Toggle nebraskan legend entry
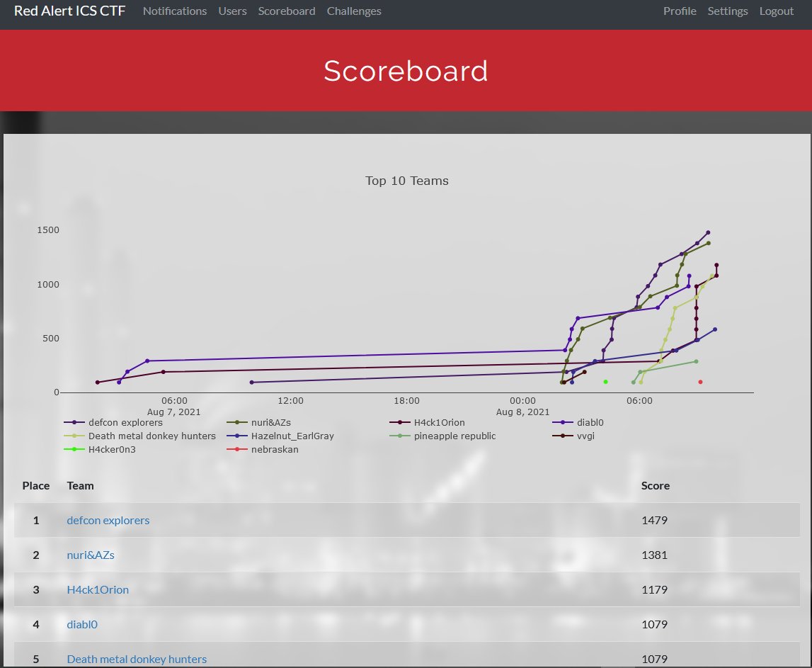Viewport: 812px width, 668px height. [263, 449]
